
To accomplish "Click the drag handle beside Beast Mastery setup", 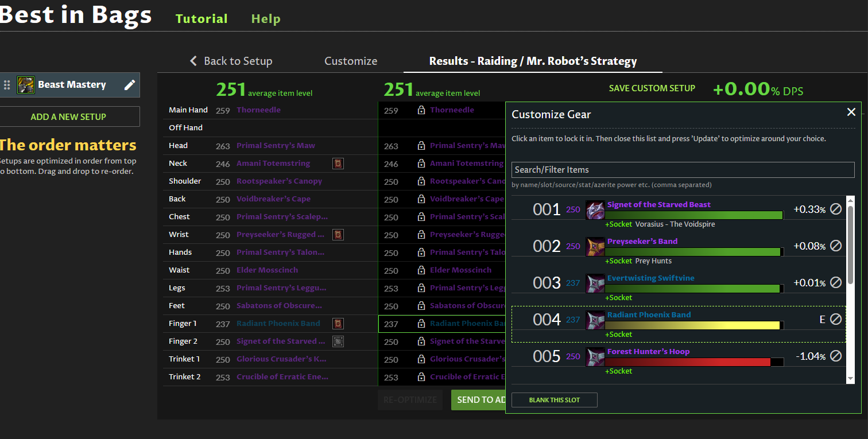I will (x=7, y=85).
